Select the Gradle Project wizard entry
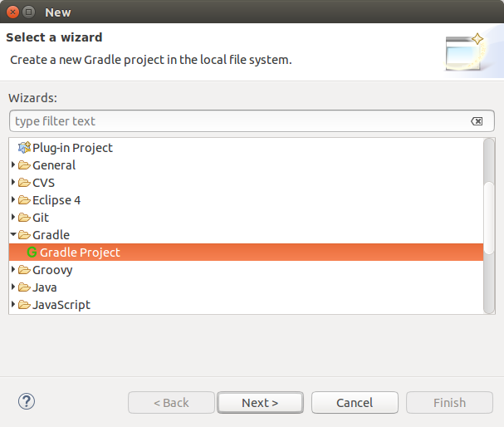The height and width of the screenshot is (427, 504). click(247, 253)
